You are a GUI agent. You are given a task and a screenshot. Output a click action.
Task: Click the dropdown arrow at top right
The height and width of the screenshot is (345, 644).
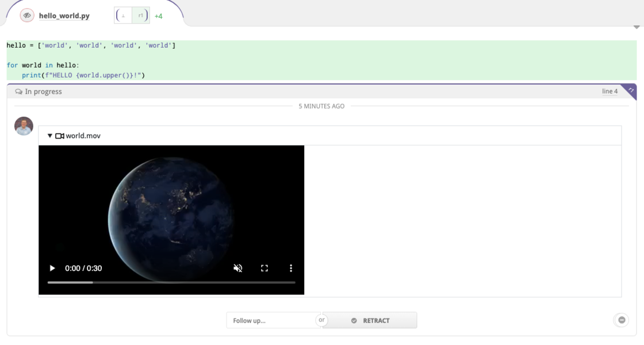pos(637,27)
